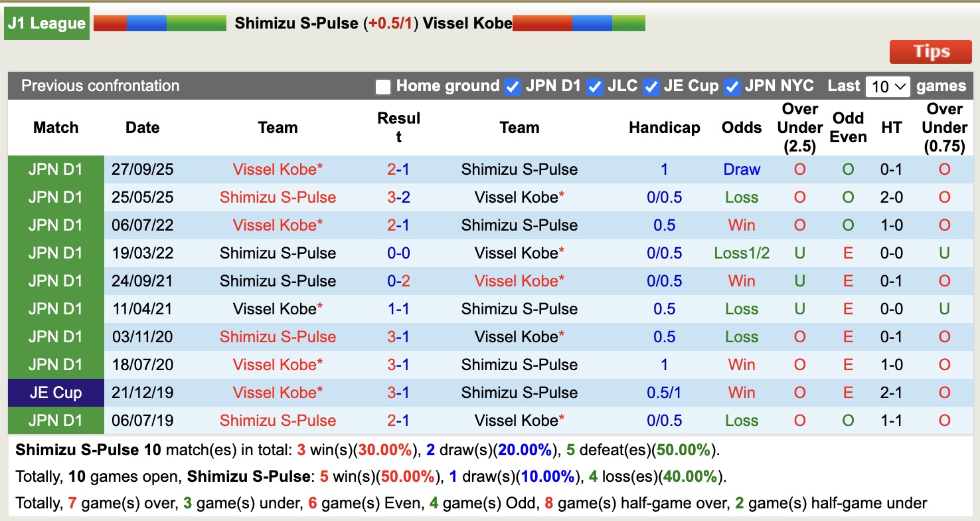Click the JPN D1 badge on the 27/09/25 row
The image size is (980, 521).
[x=55, y=169]
